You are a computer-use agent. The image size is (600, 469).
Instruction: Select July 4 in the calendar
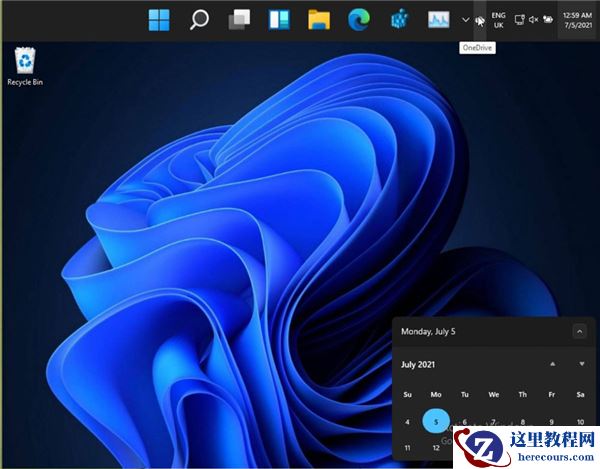point(407,422)
